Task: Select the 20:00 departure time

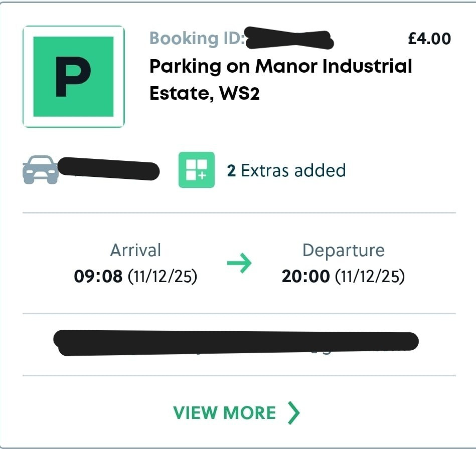Action: [305, 276]
